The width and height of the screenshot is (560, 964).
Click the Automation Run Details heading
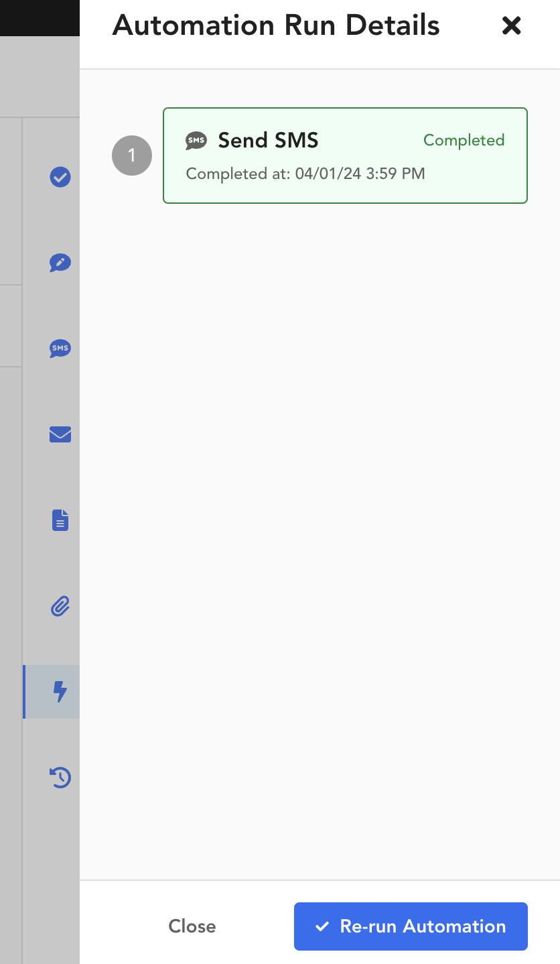click(276, 26)
